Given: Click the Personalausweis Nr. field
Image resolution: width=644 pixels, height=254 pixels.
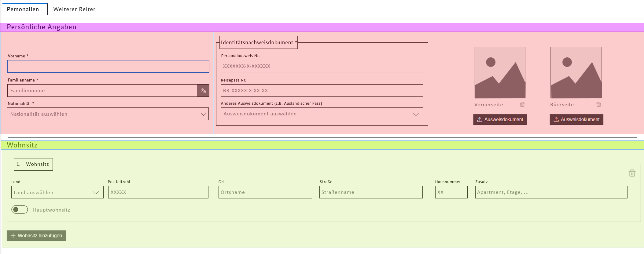Looking at the screenshot, I should click(x=322, y=66).
